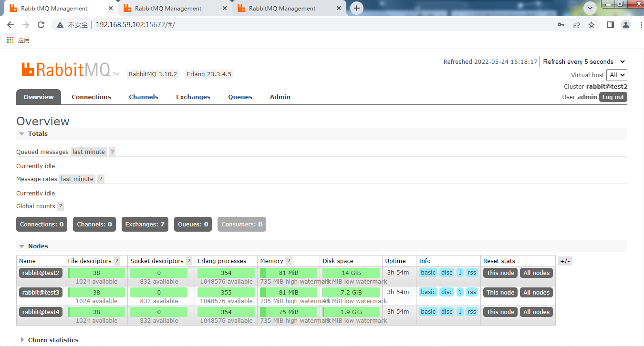The width and height of the screenshot is (644, 347).
Task: Click the Queues: 0 count button
Action: (x=193, y=224)
